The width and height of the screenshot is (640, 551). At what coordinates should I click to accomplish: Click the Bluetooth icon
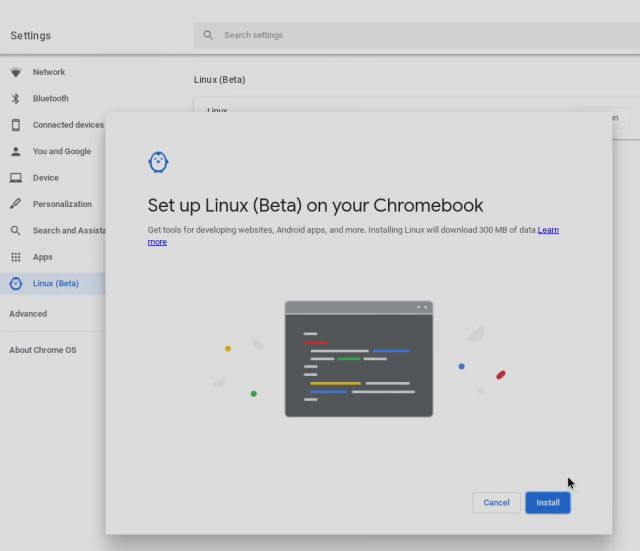(16, 98)
